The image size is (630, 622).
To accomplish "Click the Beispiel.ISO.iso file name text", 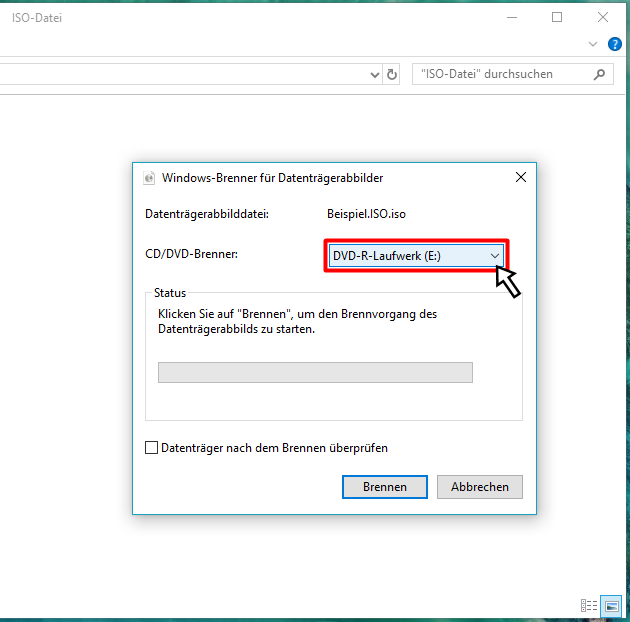I will [x=366, y=214].
